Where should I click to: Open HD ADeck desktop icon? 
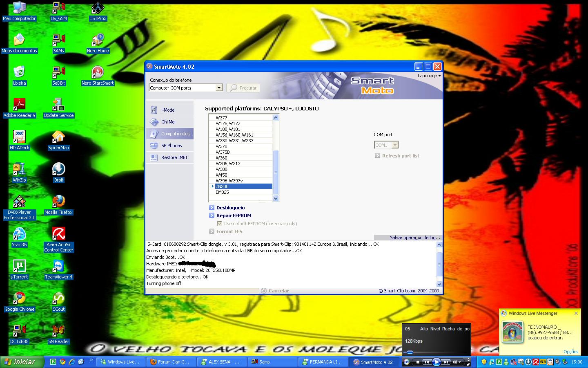pyautogui.click(x=19, y=141)
